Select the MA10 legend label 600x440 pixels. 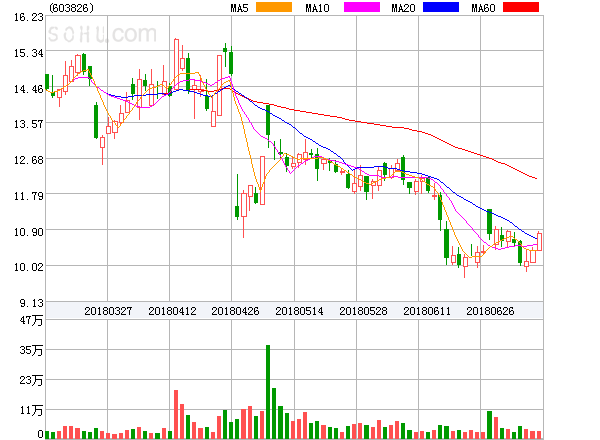point(317,8)
